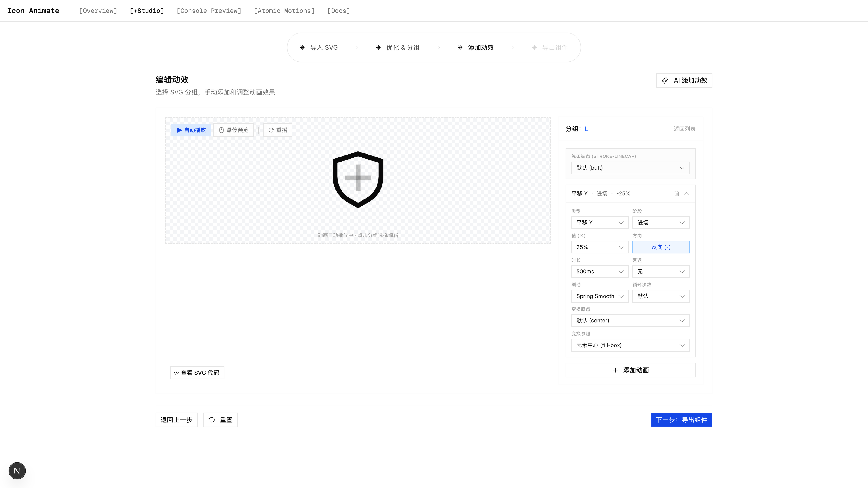Image resolution: width=868 pixels, height=488 pixels.
Task: Open the 类型 dropdown showing 平移 Y
Action: [600, 222]
